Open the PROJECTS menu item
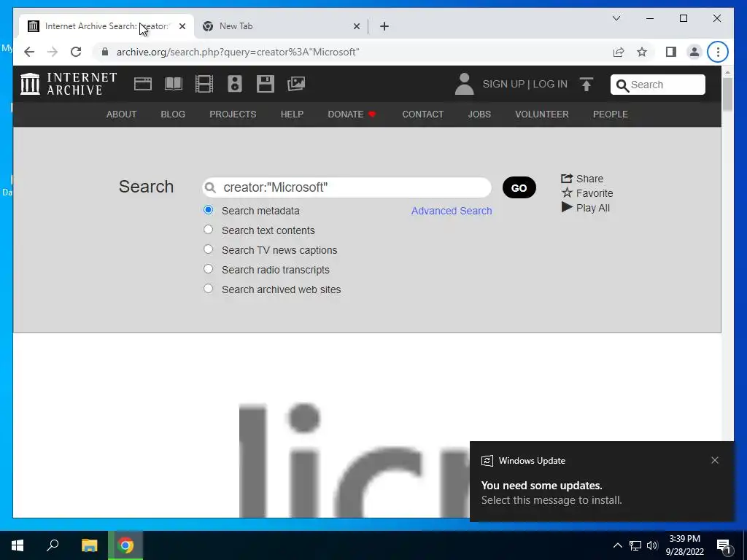Screen dimensions: 747x560 (233, 114)
